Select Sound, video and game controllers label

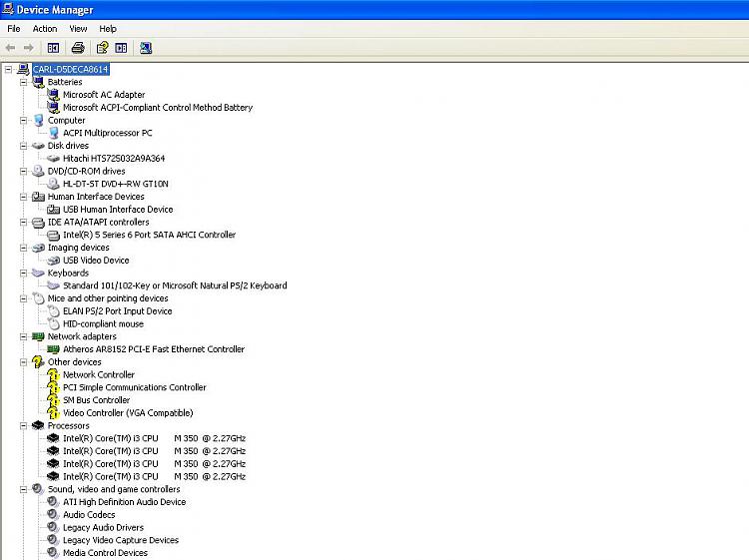click(x=114, y=489)
